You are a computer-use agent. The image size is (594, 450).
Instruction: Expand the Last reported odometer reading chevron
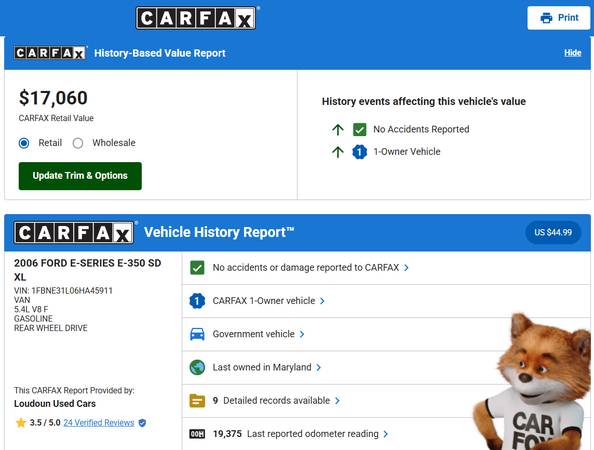coord(385,434)
